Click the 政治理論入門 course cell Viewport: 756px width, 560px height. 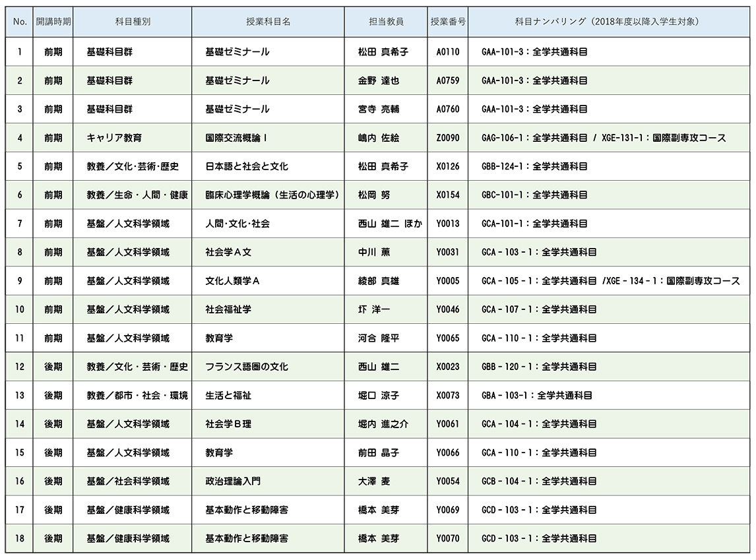click(233, 482)
